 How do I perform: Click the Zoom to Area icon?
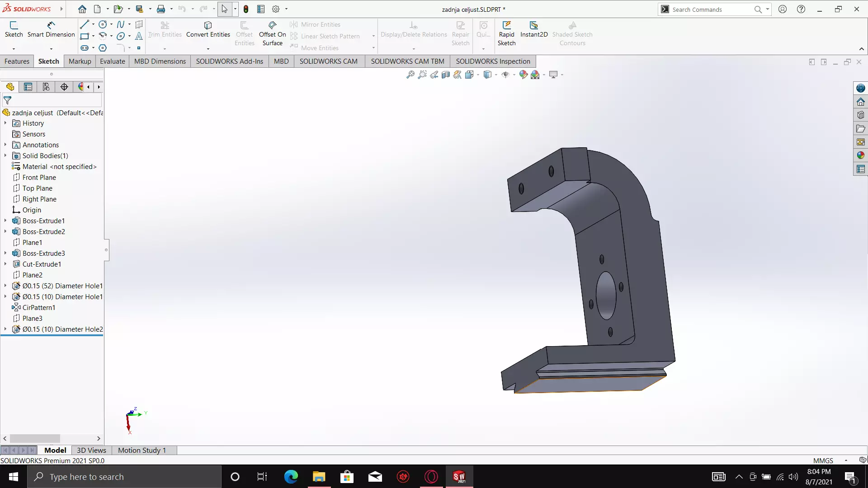point(422,75)
